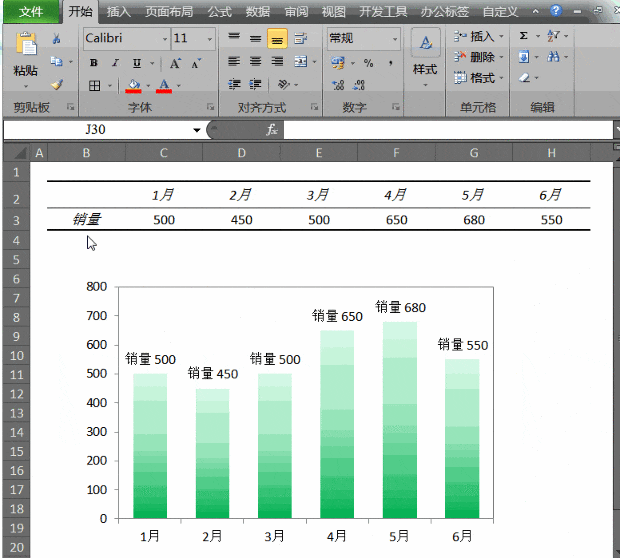Click the Cut scissors icon
Screen dimensions: 620x558
pos(56,39)
